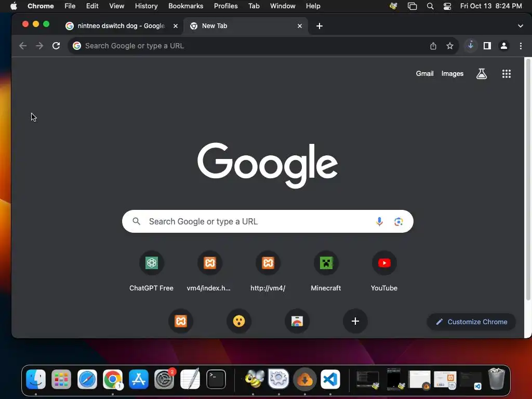The width and height of the screenshot is (532, 399).
Task: Add a new shortcut with plus tile
Action: 355,321
